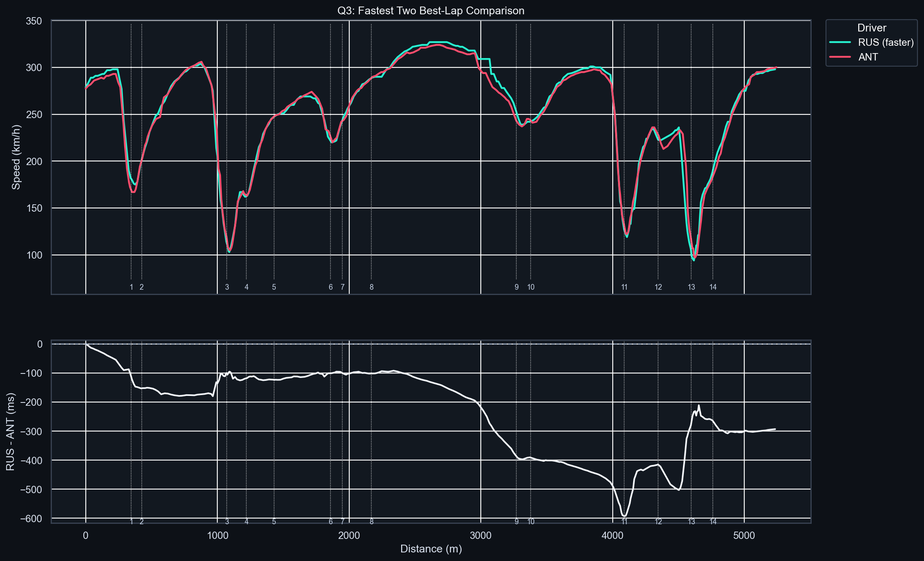Viewport: 924px width, 561px height.
Task: Click corner marker 14 in speed chart
Action: (713, 287)
